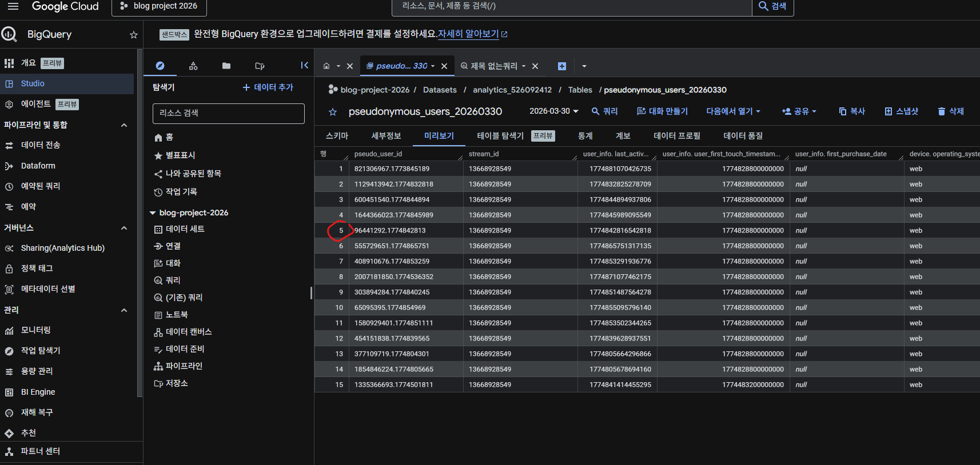Viewport: 980px width, 465px height.
Task: Close the pseudo... 330 tab
Action: point(444,66)
